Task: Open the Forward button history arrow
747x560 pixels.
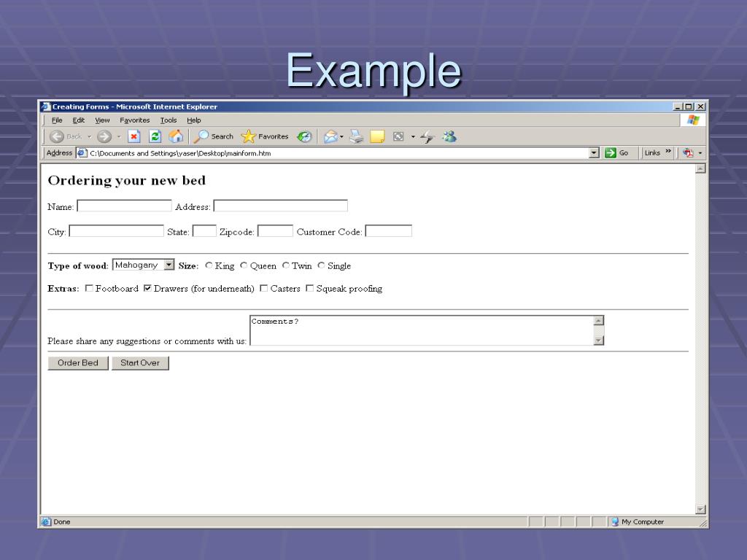Action: (119, 137)
